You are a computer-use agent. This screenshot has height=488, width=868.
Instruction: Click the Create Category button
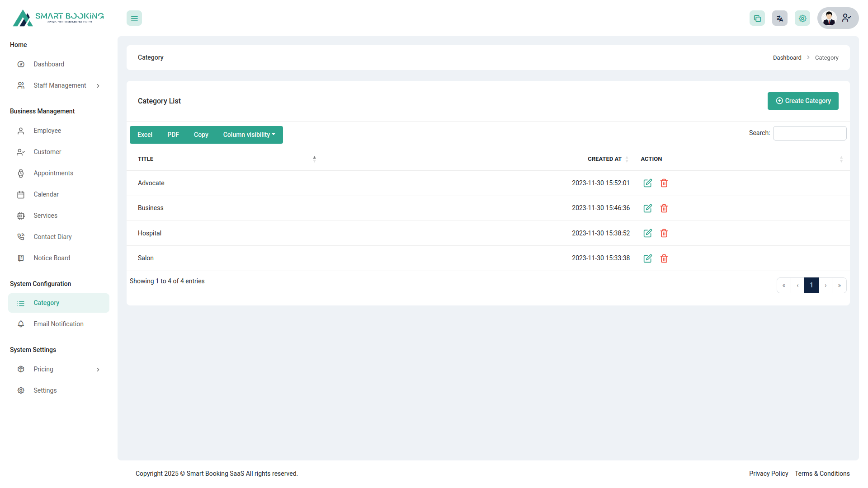click(x=803, y=101)
